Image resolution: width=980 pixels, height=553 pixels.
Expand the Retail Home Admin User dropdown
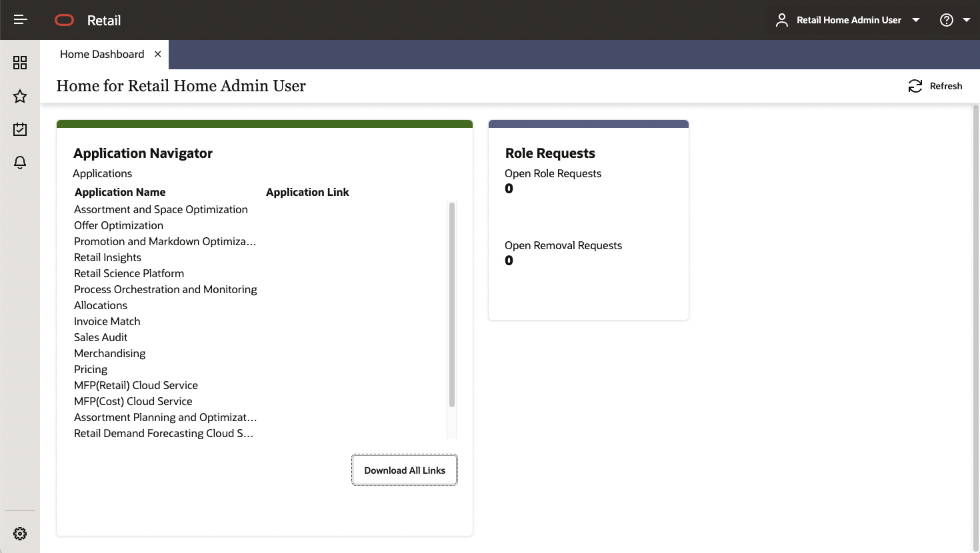[x=916, y=20]
